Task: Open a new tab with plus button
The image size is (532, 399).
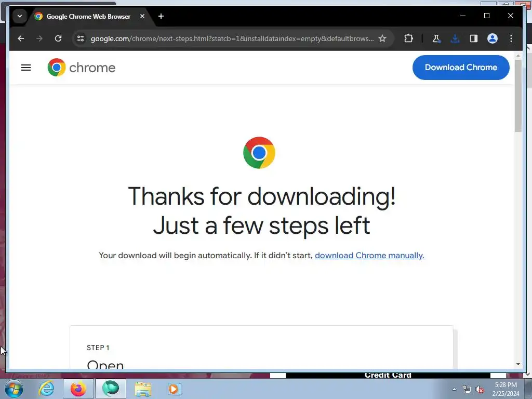Action: coord(161,16)
